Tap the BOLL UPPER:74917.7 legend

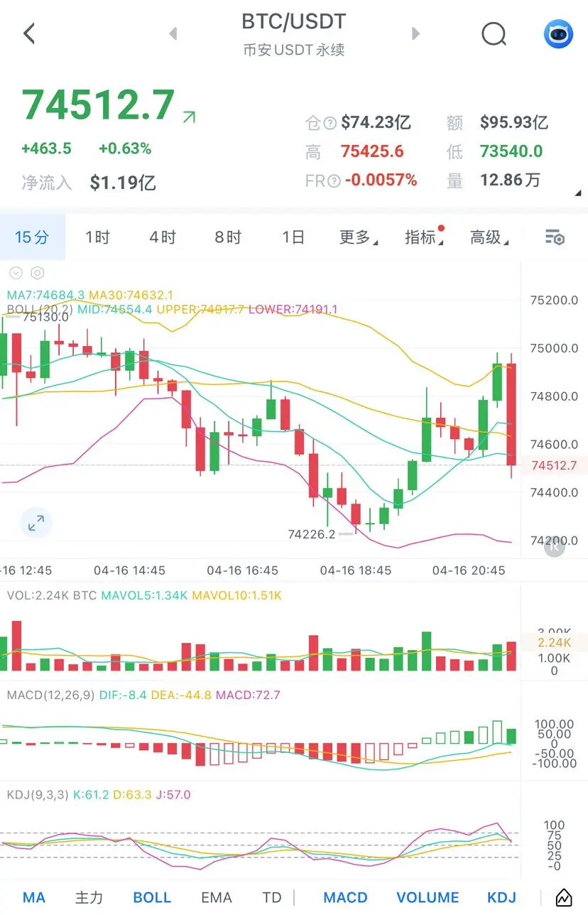tap(201, 310)
